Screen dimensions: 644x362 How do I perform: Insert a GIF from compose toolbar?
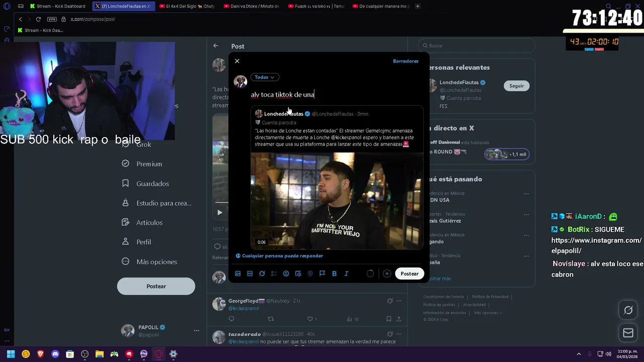pyautogui.click(x=250, y=274)
